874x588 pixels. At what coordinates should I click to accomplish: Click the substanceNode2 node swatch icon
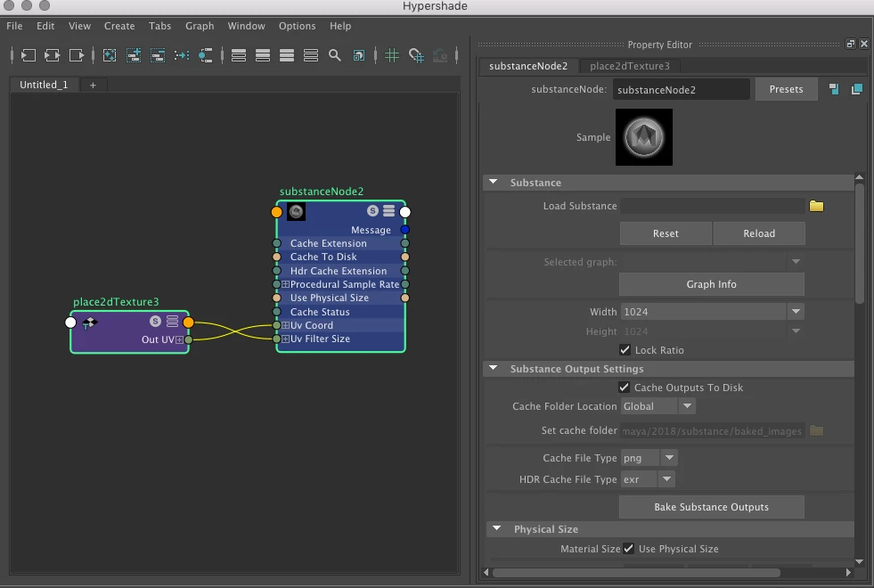point(296,211)
